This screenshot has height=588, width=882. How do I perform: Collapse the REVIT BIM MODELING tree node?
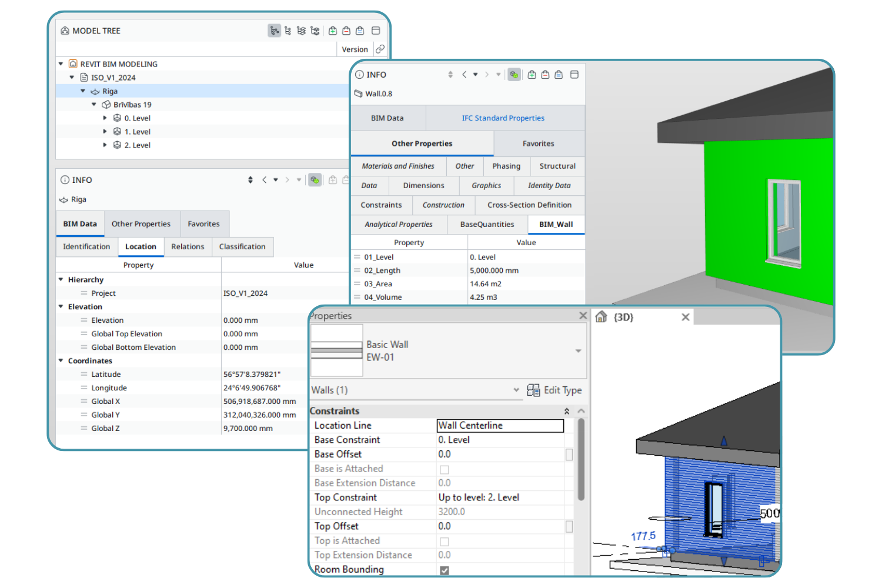pos(61,64)
